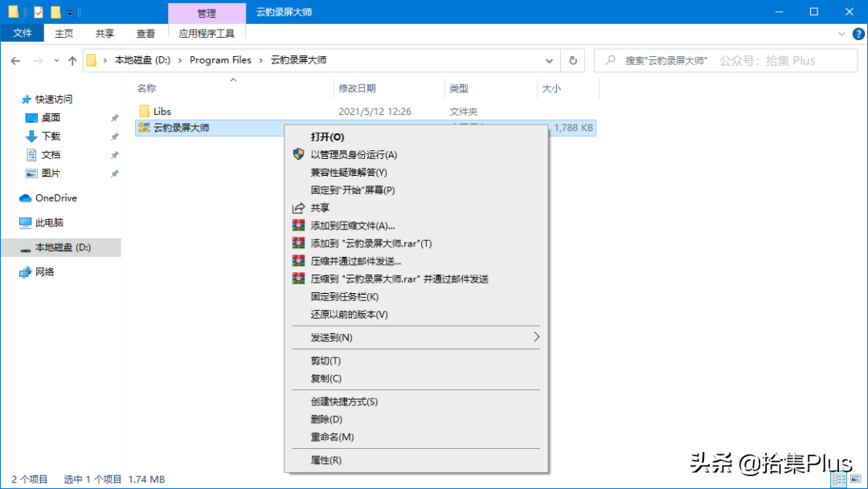This screenshot has width=868, height=489.
Task: Select 删除(D) from context menu
Action: tap(416, 419)
